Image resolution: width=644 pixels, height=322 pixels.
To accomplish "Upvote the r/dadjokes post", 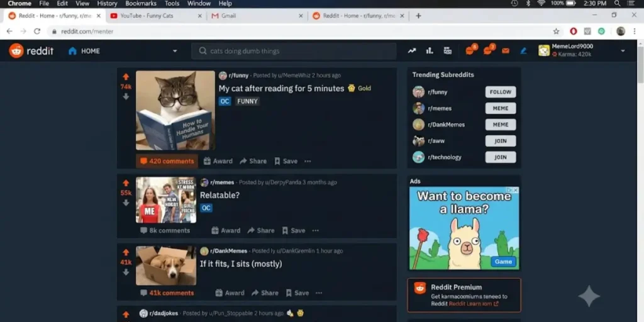I will 126,314.
